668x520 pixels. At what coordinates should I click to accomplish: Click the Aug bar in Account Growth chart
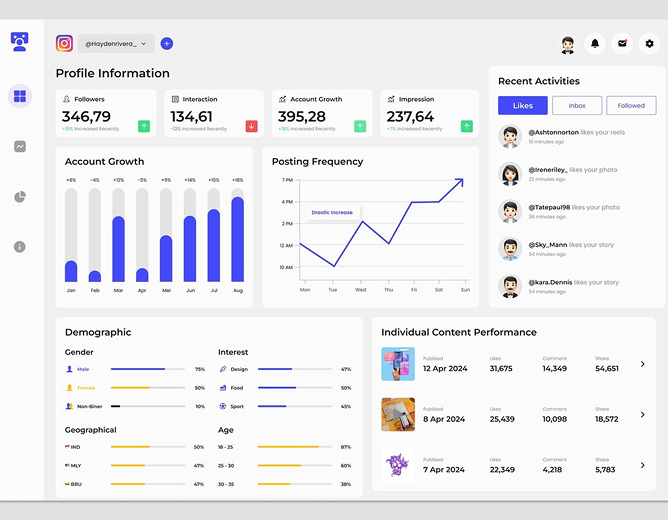tap(238, 239)
